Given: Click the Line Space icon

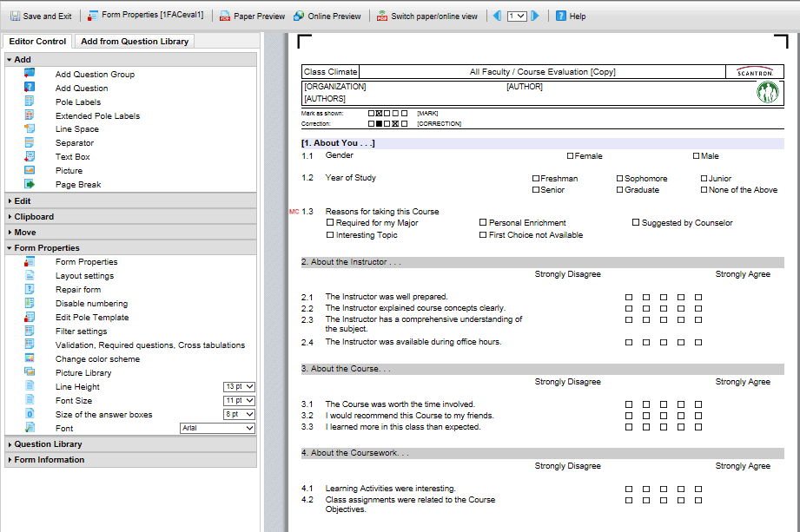Looking at the screenshot, I should click(30, 128).
